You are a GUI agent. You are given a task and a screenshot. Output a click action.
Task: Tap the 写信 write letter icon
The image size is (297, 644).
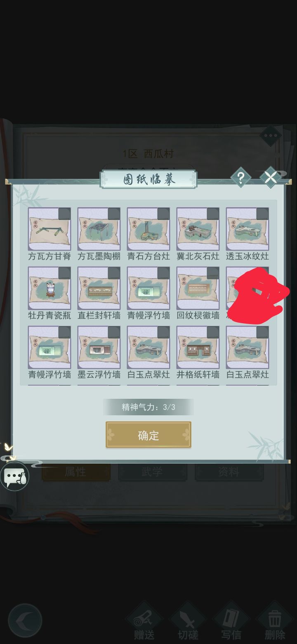(x=231, y=621)
